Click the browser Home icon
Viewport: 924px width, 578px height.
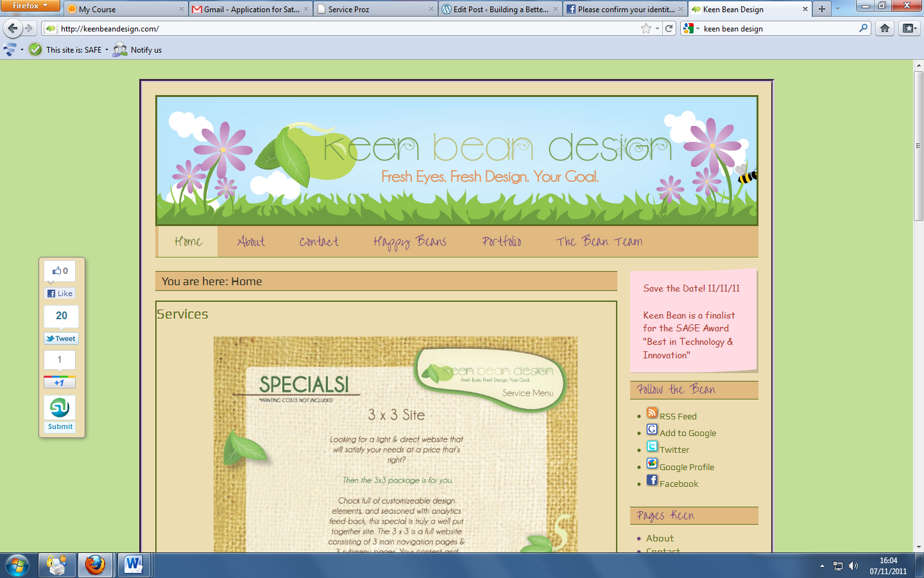[x=885, y=28]
